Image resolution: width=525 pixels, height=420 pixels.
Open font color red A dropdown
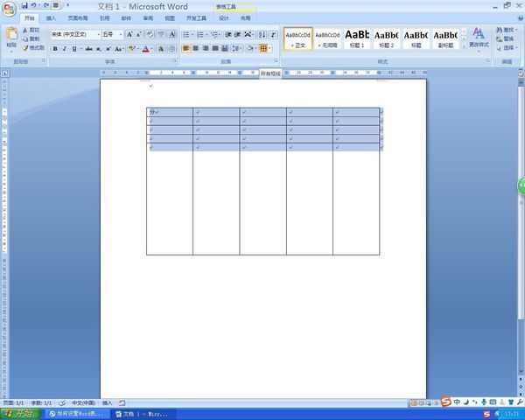click(x=152, y=49)
